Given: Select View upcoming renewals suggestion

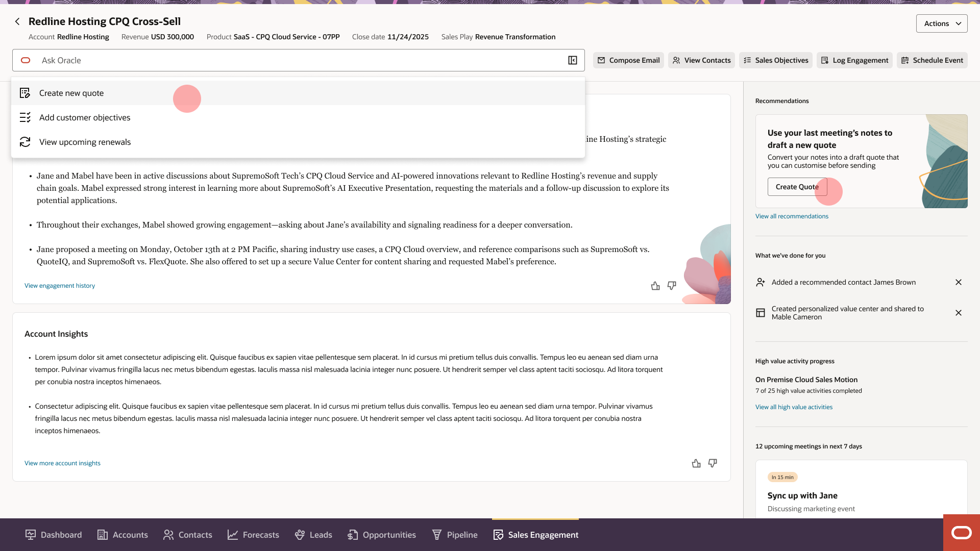Looking at the screenshot, I should pyautogui.click(x=298, y=142).
